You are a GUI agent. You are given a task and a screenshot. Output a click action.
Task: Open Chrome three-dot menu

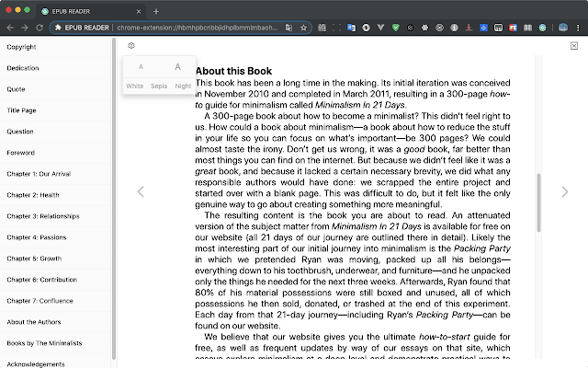(578, 28)
